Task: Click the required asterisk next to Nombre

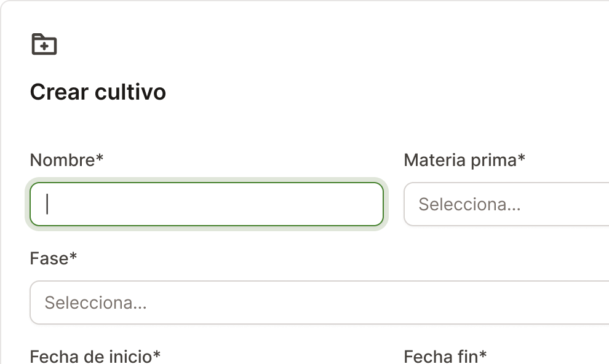Action: pyautogui.click(x=100, y=159)
